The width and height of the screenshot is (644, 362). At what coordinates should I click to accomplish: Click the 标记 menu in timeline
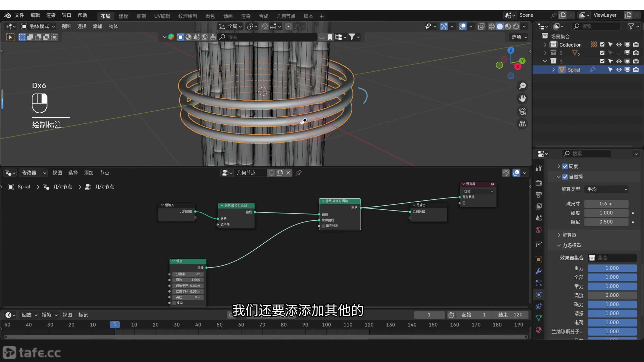[x=83, y=315]
